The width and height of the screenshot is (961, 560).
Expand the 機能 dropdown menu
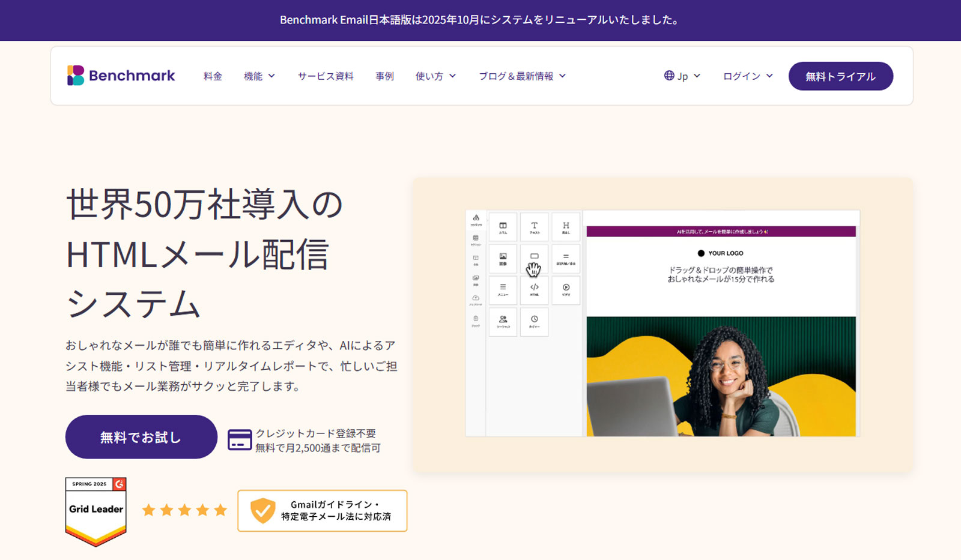tap(258, 76)
